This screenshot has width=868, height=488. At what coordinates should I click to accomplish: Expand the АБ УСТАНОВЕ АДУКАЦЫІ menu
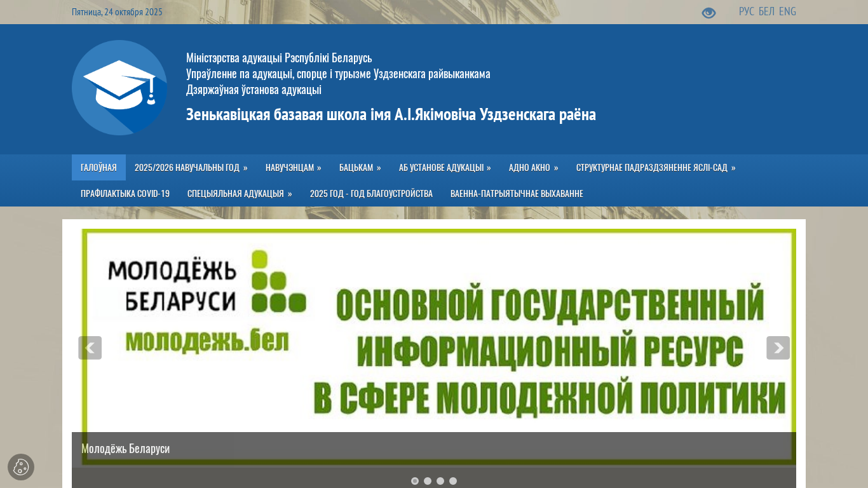coord(445,168)
